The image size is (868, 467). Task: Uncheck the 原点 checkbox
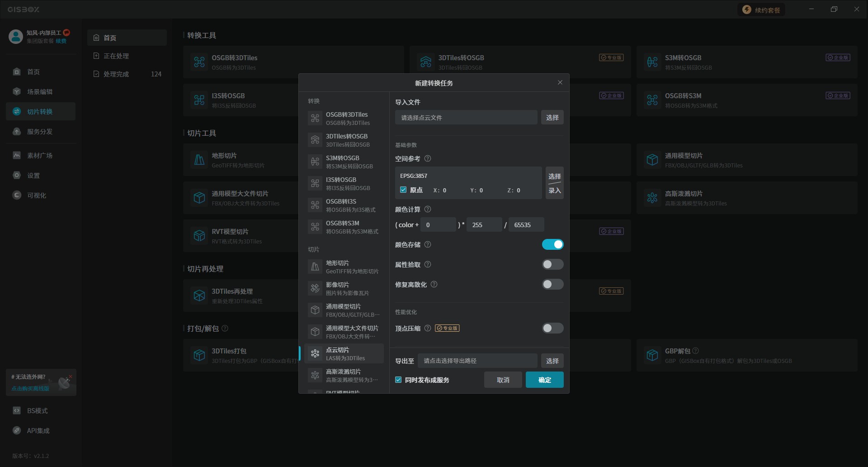click(403, 190)
